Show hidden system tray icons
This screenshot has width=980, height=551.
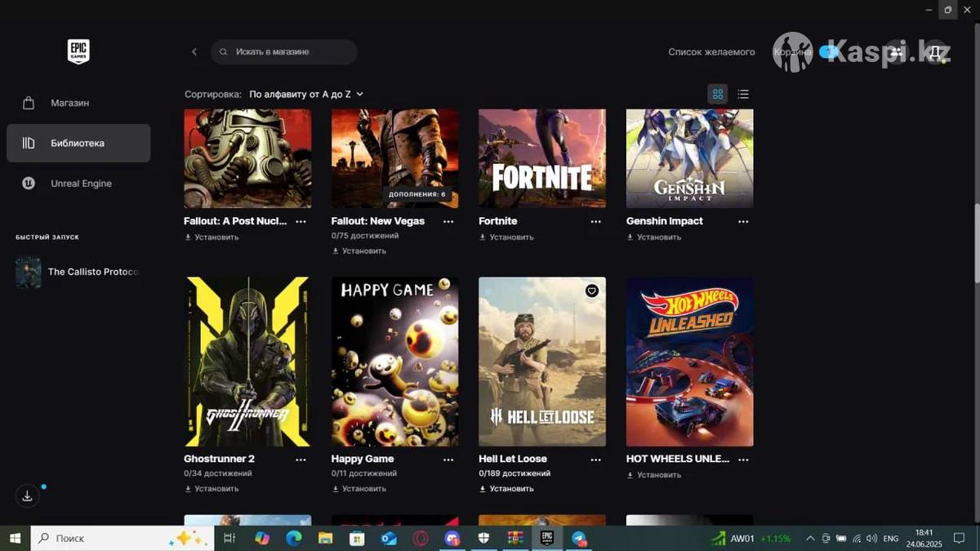[810, 538]
